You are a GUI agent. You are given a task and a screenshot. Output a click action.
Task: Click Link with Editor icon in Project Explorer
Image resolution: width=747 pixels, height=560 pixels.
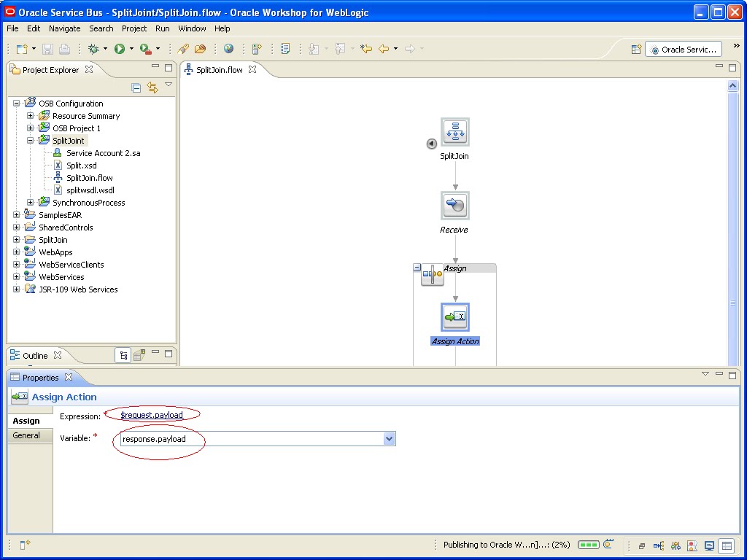[x=152, y=87]
